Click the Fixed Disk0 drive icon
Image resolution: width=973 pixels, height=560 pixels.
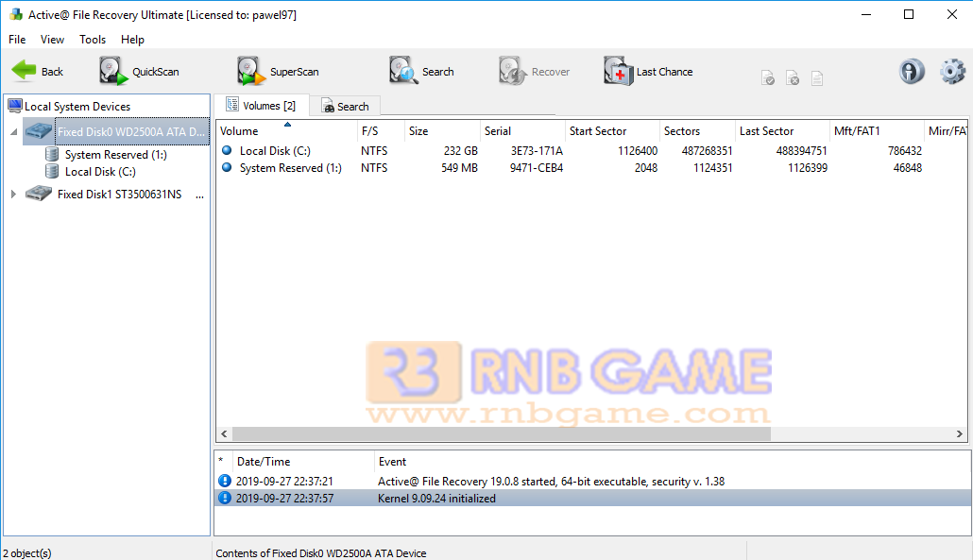39,131
